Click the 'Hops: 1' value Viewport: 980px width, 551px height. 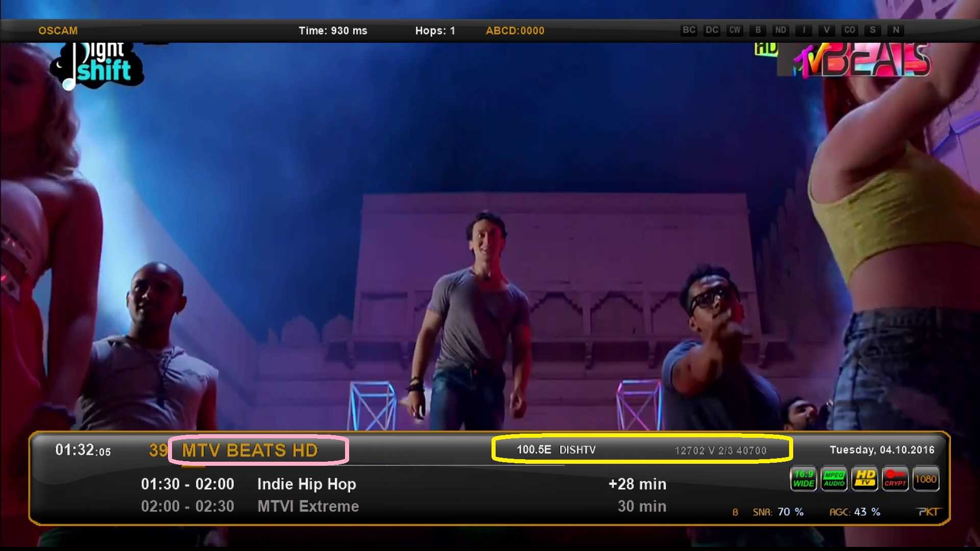tap(435, 31)
